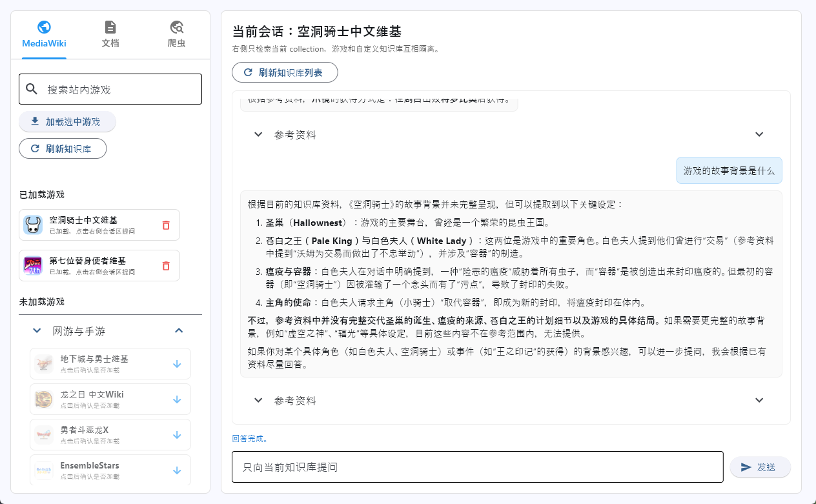Click the 地下城与勇士维基 thumbnail
Viewport: 816px width, 504px height.
(44, 364)
